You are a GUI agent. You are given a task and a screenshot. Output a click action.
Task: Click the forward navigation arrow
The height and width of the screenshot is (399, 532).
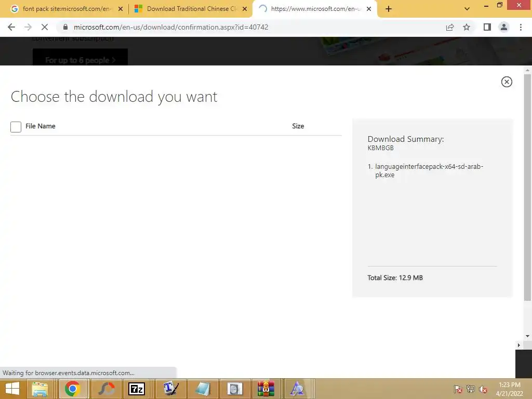(28, 27)
